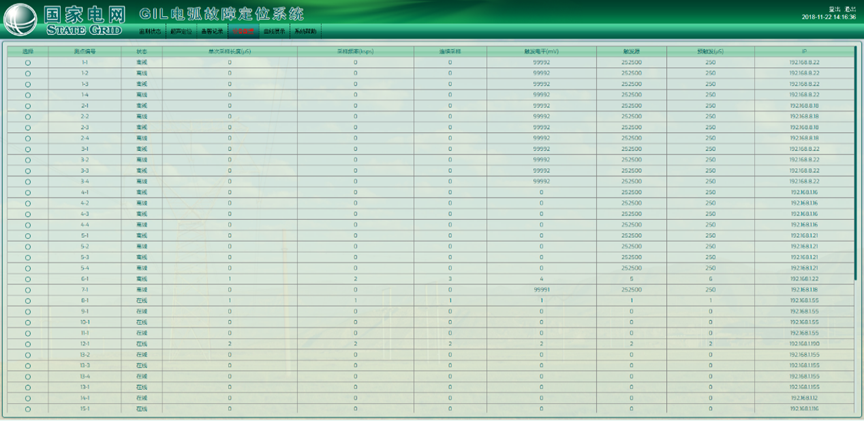Open the 超声定位 tab
This screenshot has height=421, width=864.
coord(181,31)
